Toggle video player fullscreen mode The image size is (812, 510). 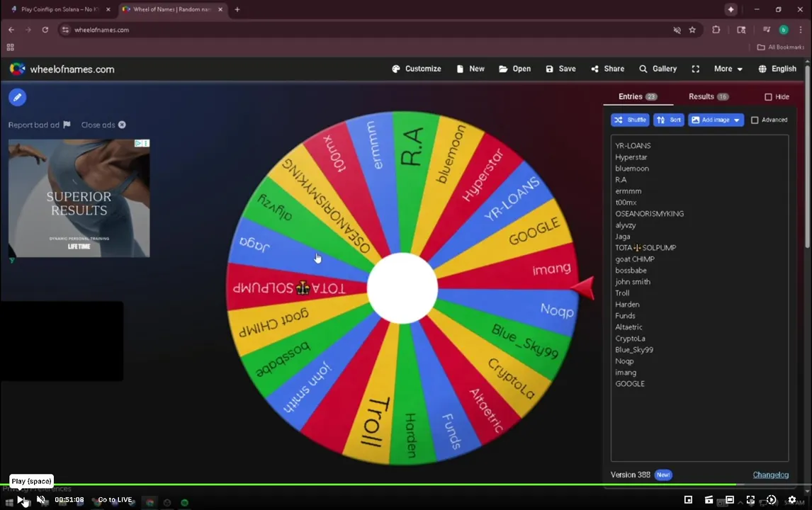(750, 499)
